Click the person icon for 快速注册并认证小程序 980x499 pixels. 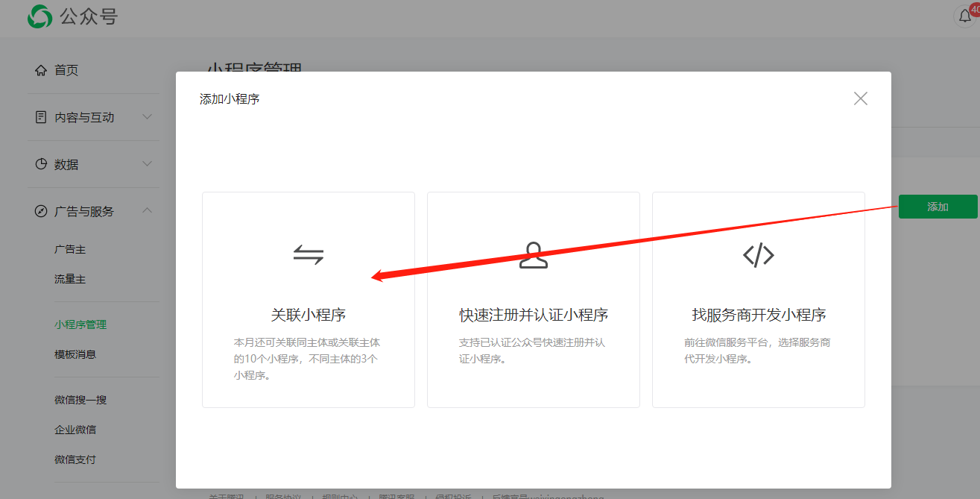pos(534,255)
